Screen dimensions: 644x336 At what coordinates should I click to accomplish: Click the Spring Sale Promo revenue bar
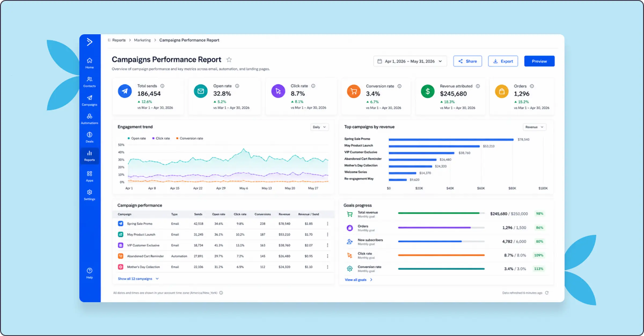pyautogui.click(x=451, y=140)
